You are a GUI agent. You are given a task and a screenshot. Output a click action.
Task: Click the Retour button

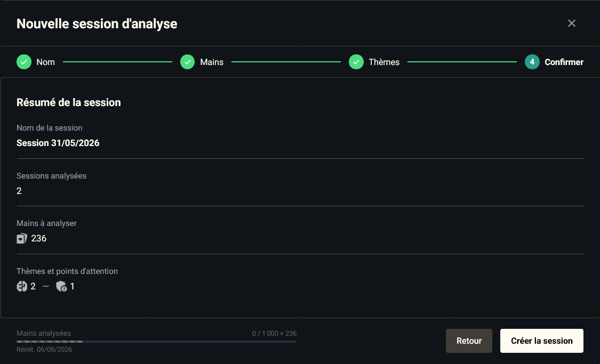pyautogui.click(x=469, y=341)
